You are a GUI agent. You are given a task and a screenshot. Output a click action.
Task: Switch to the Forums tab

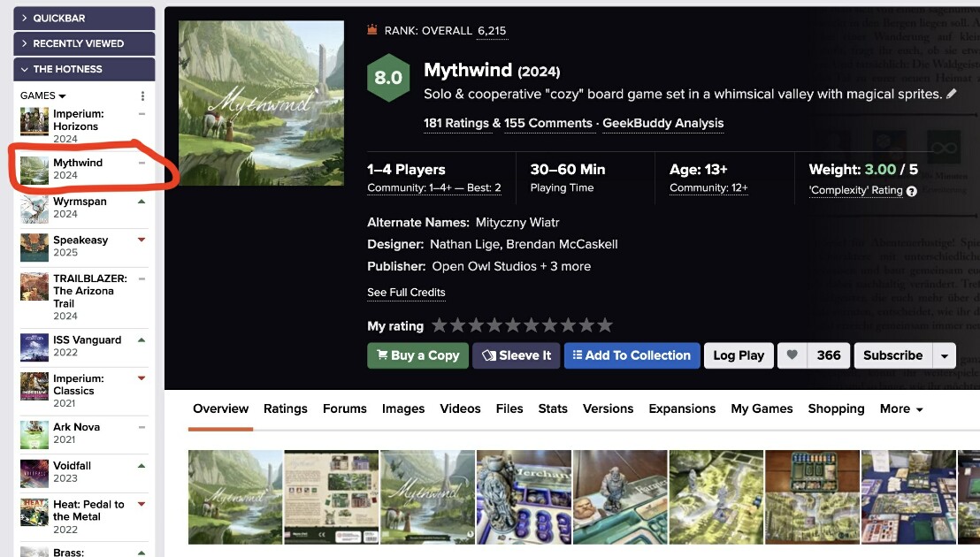point(345,408)
